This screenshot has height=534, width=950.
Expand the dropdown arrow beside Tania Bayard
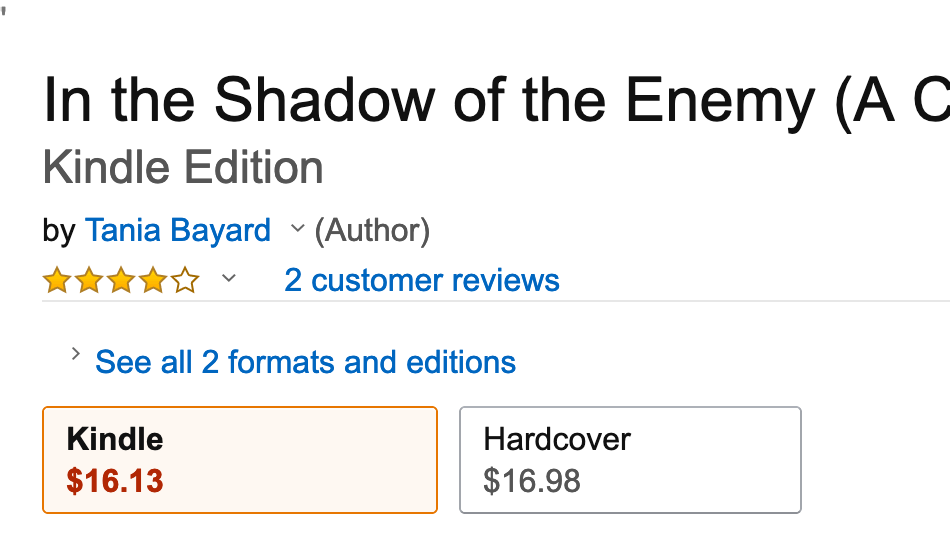click(x=296, y=230)
